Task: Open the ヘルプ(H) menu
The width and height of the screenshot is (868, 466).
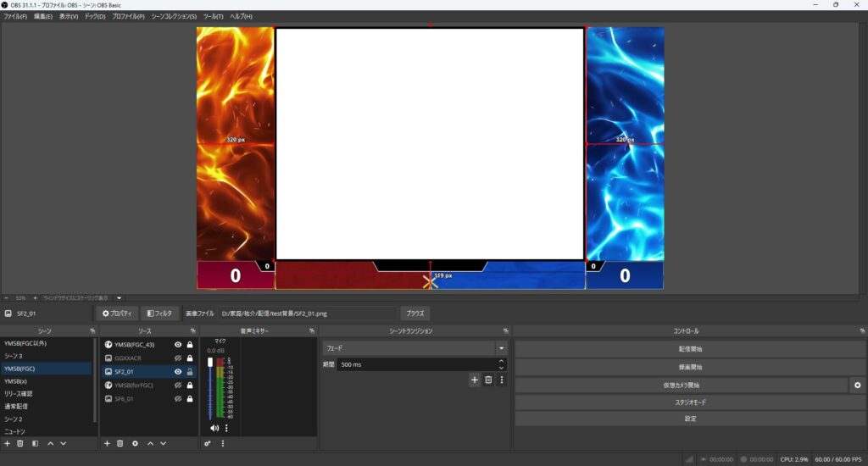Action: tap(241, 17)
